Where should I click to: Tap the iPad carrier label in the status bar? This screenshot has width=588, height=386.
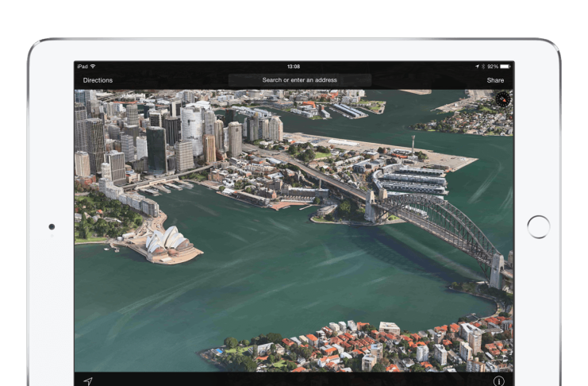tap(83, 67)
